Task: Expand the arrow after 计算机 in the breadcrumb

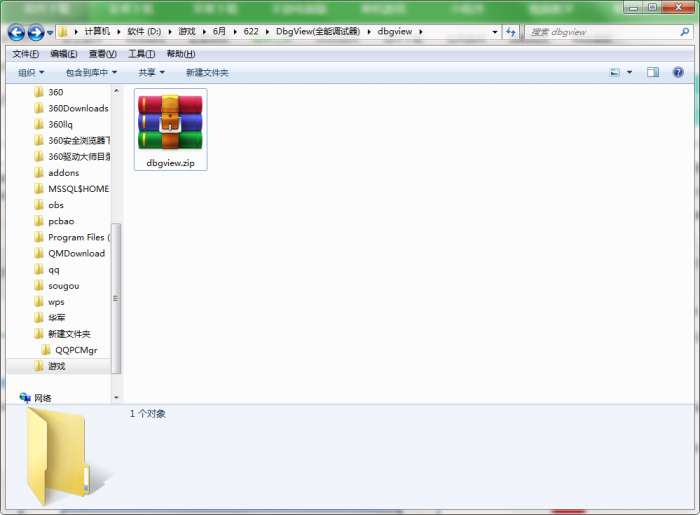Action: click(119, 32)
